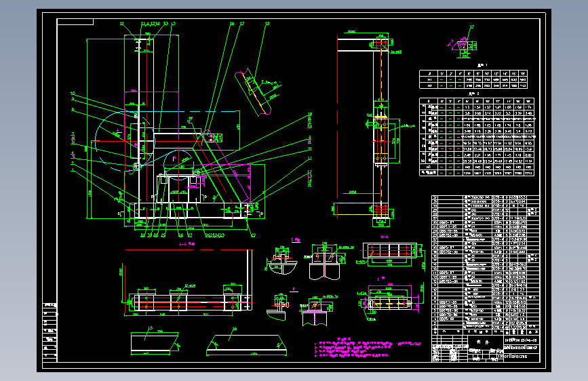Pick part balloon 10 on the left side
Viewport: 588px width, 381px height.
73,94
